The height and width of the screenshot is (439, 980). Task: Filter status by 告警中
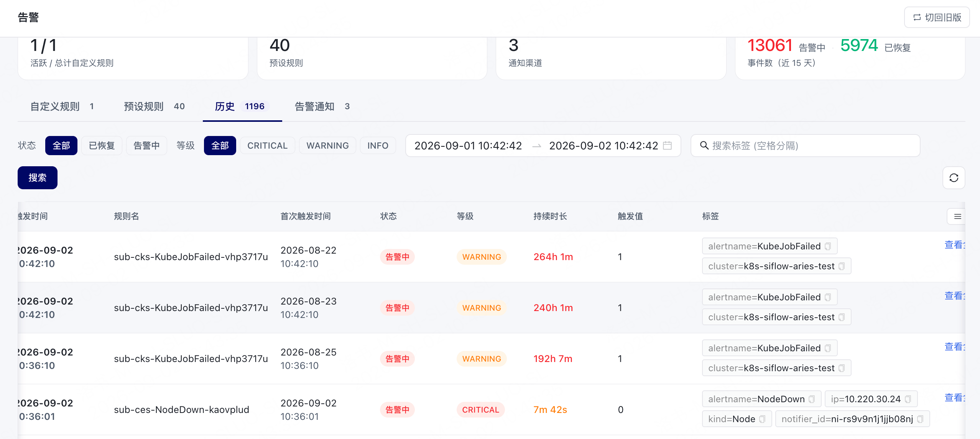(x=146, y=146)
